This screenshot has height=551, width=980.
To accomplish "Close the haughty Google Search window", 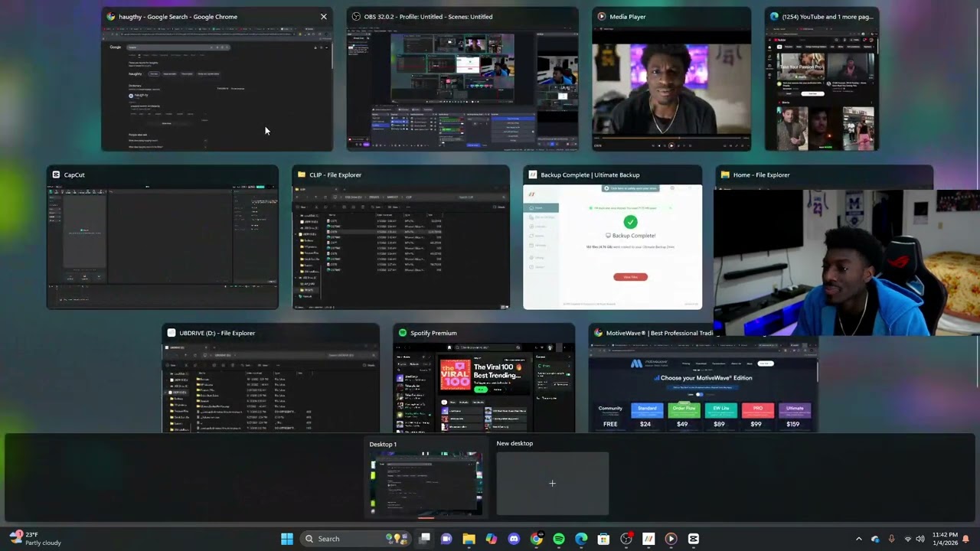I will click(323, 16).
